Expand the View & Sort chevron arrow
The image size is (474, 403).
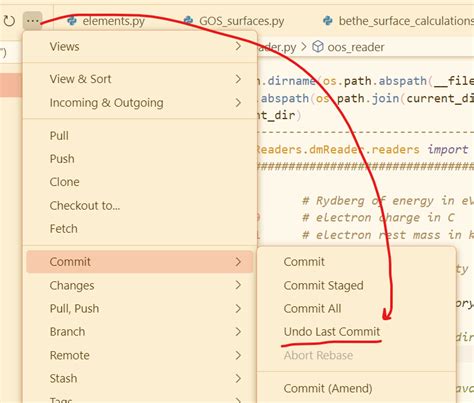[x=238, y=79]
